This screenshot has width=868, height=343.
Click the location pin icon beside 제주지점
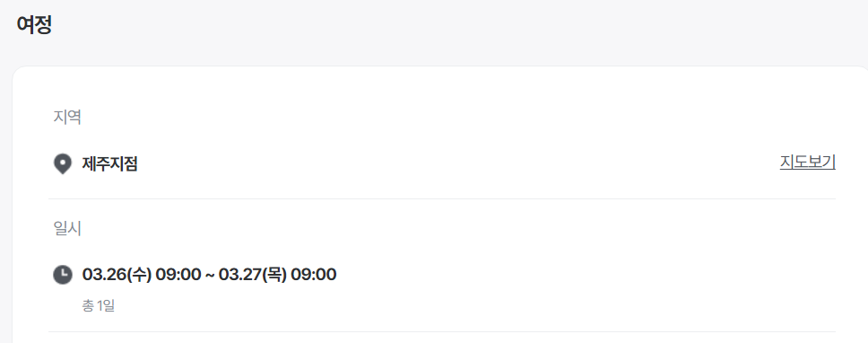(x=63, y=164)
